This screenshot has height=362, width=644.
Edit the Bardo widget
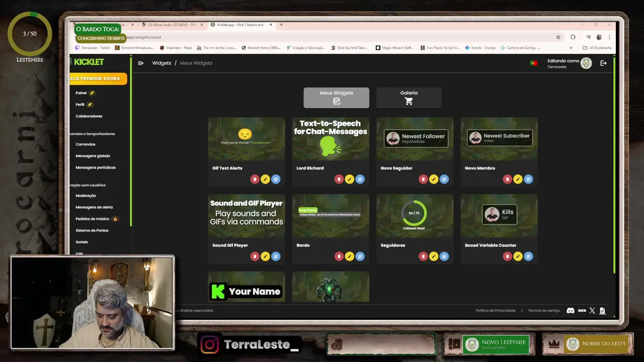(x=350, y=256)
